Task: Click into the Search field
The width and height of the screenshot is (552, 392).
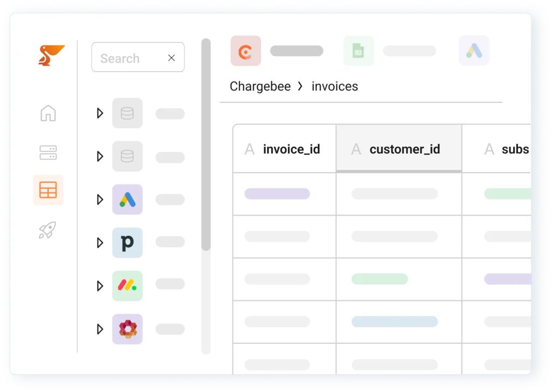Action: click(x=138, y=57)
